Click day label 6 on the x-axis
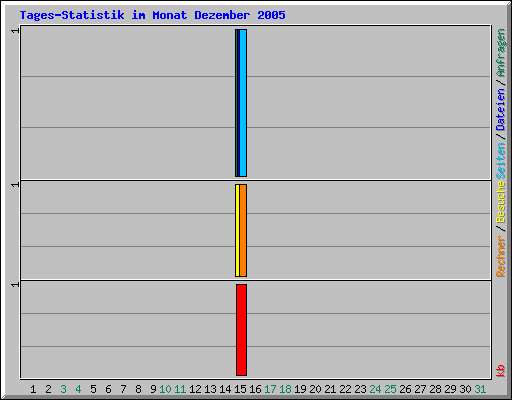 [108, 389]
